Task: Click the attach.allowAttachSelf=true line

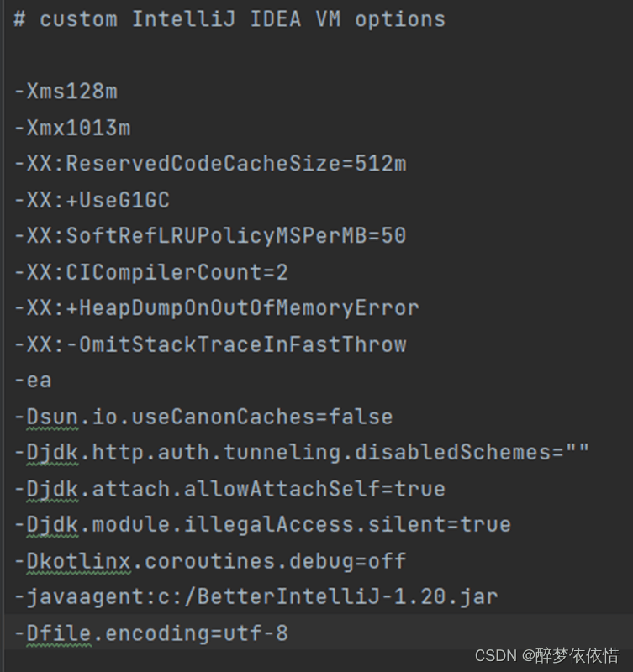Action: (229, 489)
